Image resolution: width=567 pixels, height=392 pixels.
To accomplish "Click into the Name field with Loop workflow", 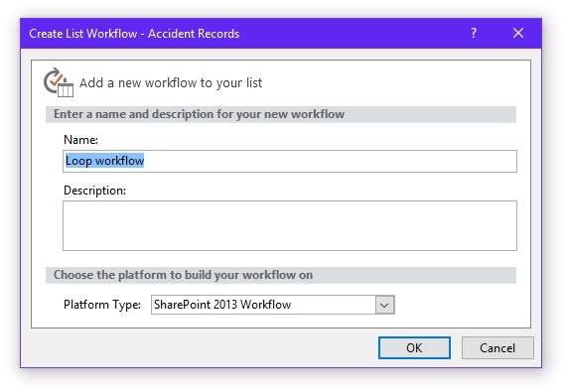I will point(290,161).
